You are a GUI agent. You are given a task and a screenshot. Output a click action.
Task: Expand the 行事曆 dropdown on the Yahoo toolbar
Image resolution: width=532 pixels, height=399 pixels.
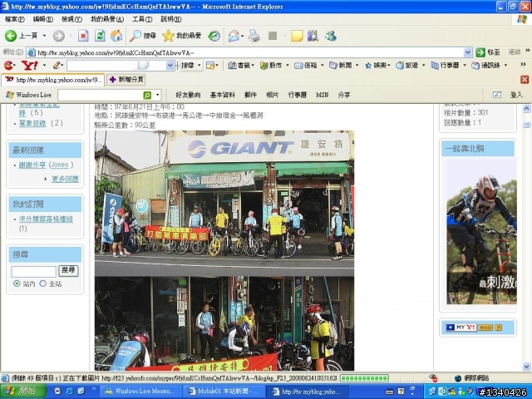[465, 65]
